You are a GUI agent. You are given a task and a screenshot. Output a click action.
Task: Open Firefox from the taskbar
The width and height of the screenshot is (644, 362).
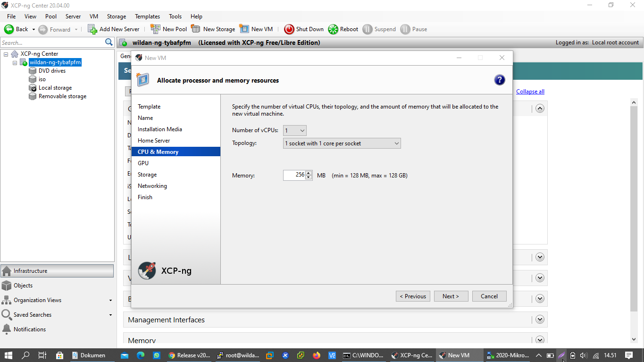click(316, 355)
